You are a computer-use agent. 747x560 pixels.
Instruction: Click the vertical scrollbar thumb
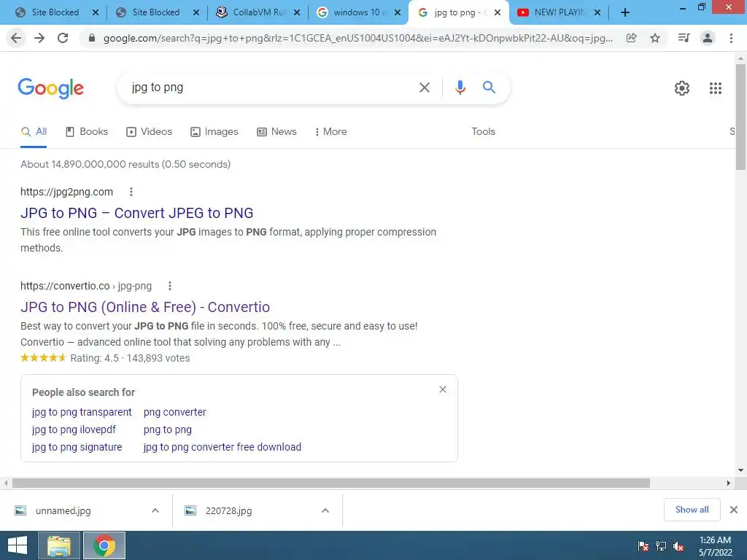740,116
